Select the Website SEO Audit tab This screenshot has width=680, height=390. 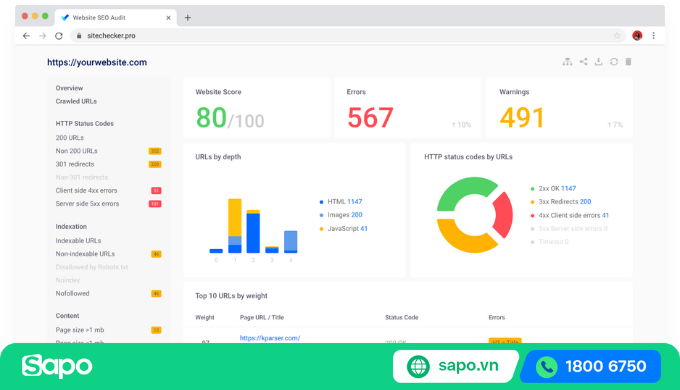click(x=115, y=18)
